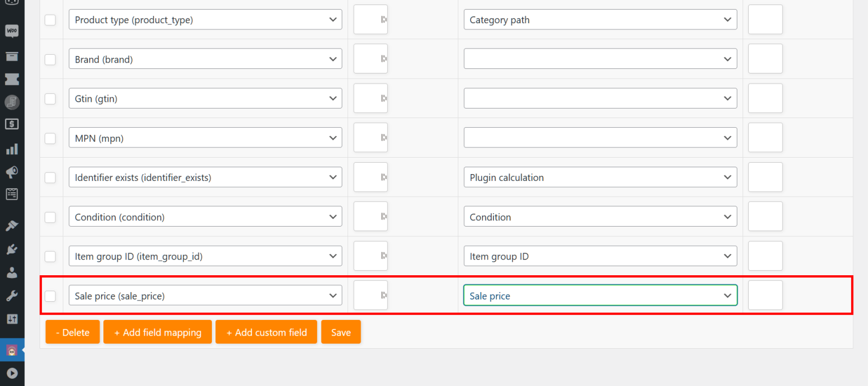Expand the Category path dropdown

pyautogui.click(x=600, y=19)
